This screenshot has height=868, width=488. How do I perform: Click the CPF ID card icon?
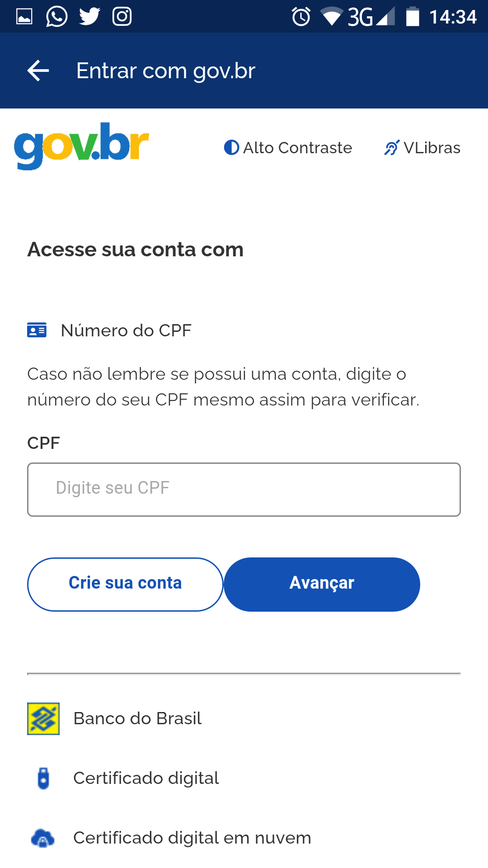37,330
